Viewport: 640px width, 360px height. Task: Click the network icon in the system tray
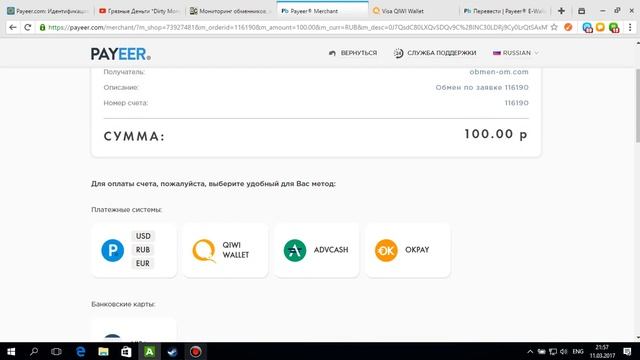553,351
